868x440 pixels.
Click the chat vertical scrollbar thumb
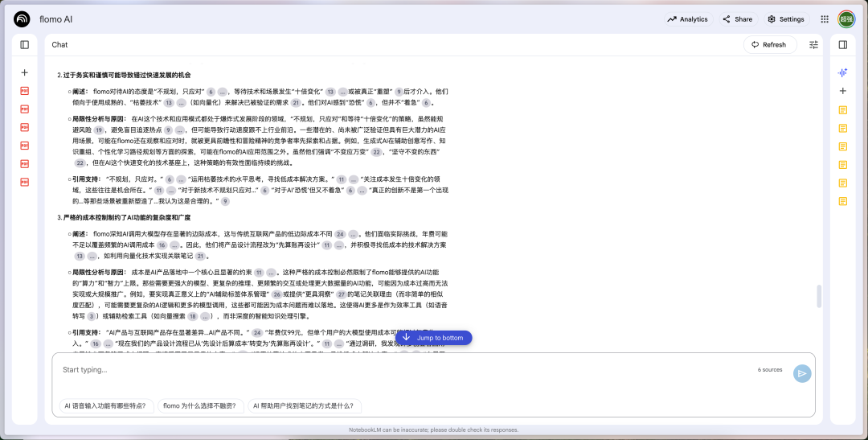(818, 296)
